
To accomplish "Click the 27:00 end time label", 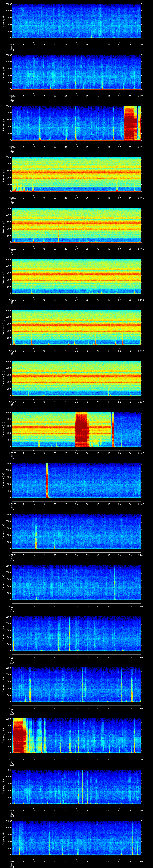I will 141,249.
